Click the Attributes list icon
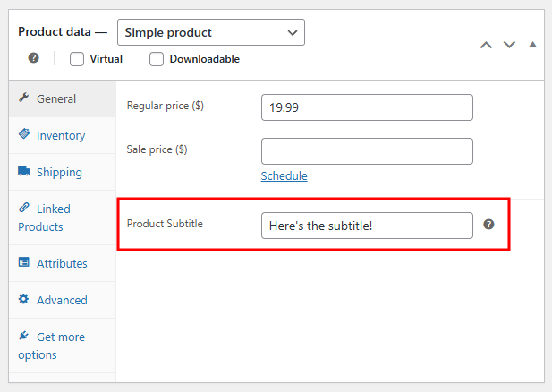This screenshot has height=392, width=552. (x=24, y=263)
